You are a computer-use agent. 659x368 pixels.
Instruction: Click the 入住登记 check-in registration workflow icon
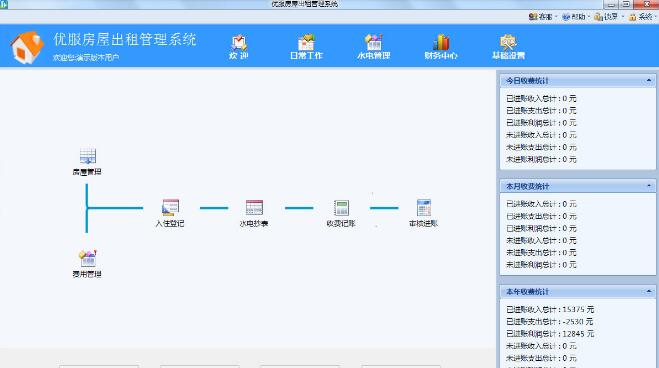[x=170, y=208]
